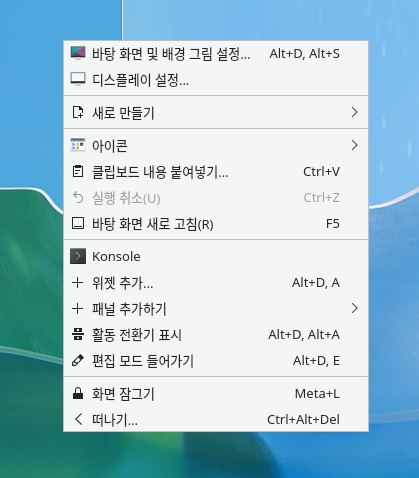Click the icon grid image beside 아이콘
The width and height of the screenshot is (419, 478).
click(78, 145)
